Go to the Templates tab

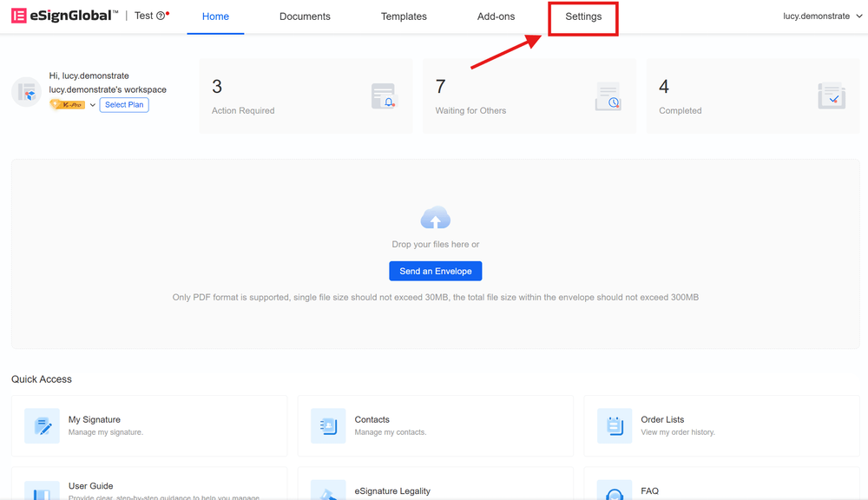point(404,16)
